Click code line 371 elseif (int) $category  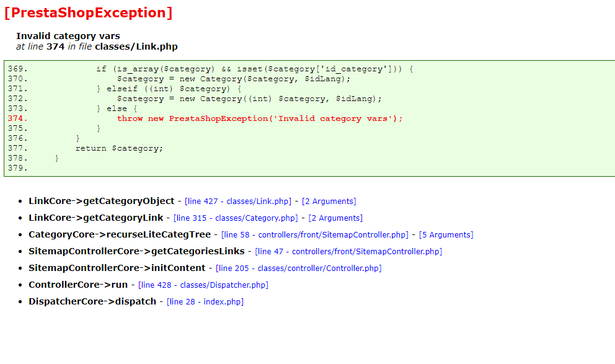click(169, 89)
